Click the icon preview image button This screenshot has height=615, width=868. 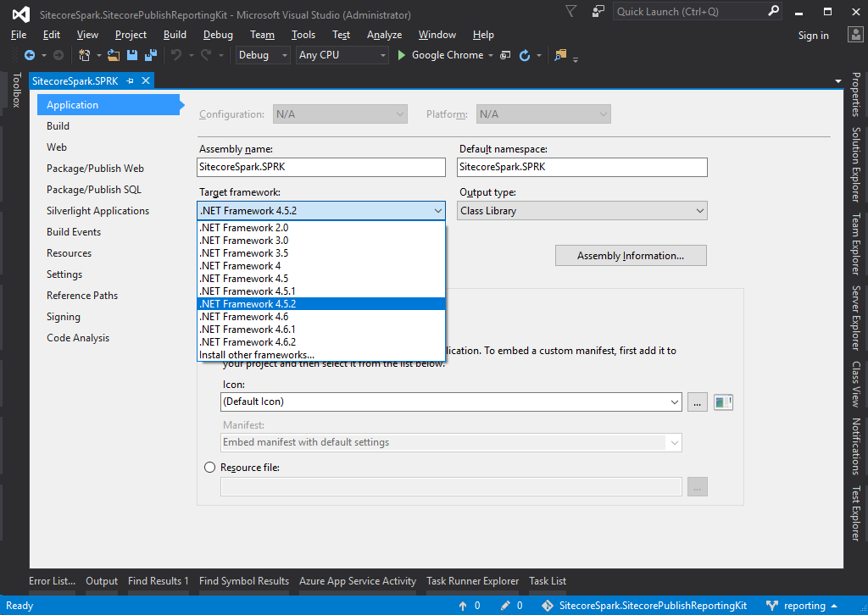[723, 402]
